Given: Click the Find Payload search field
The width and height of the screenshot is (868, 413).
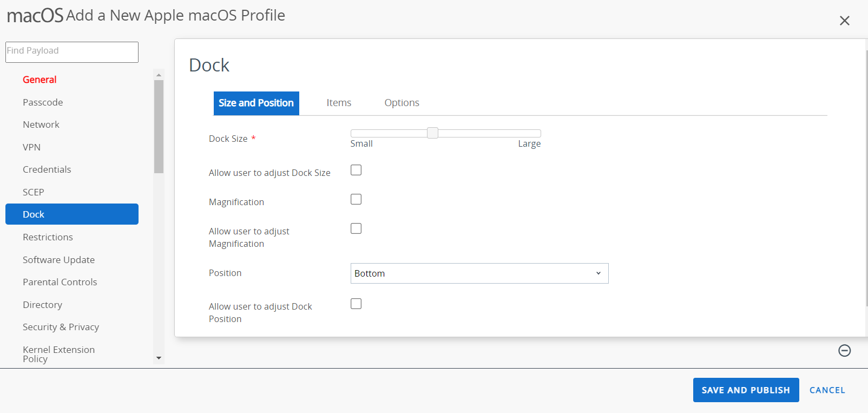Looking at the screenshot, I should pos(72,52).
